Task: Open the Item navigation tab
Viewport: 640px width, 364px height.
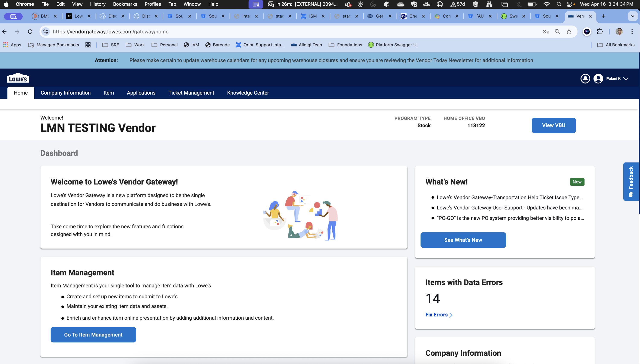Action: point(109,93)
